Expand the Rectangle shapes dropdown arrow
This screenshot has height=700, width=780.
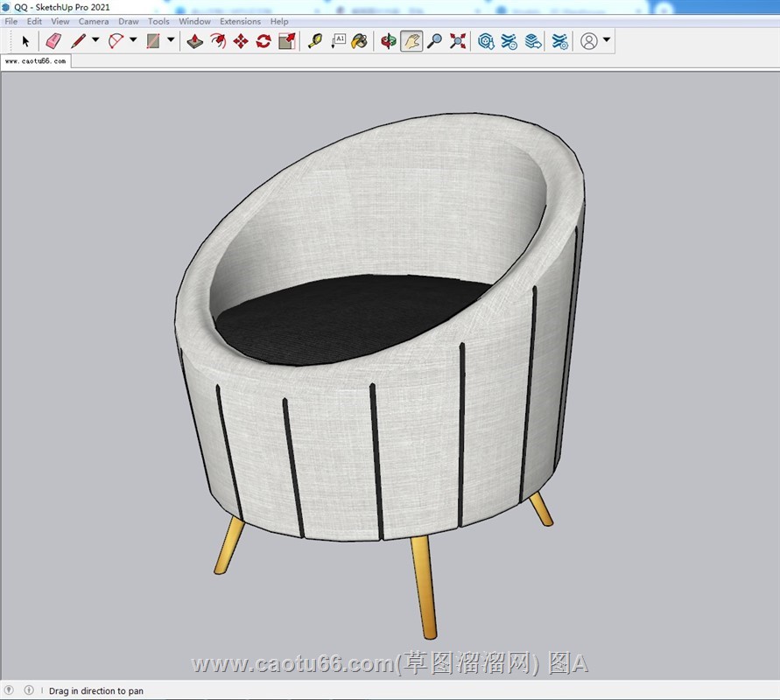171,39
